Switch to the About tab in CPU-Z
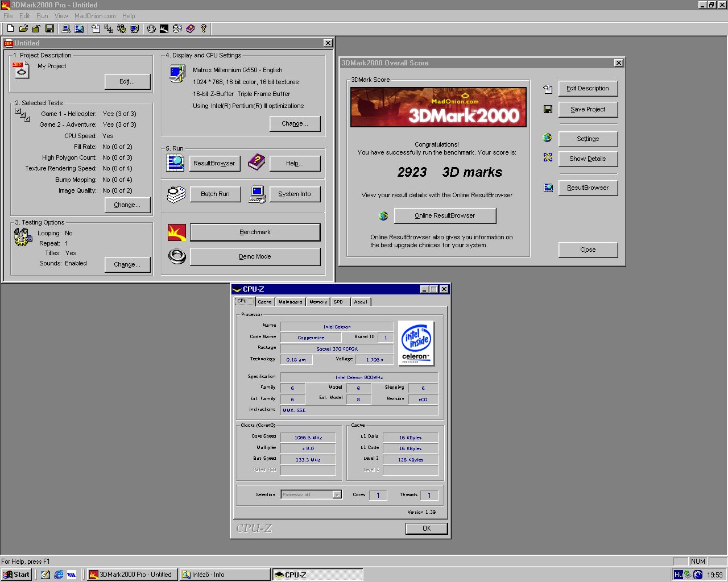 361,302
